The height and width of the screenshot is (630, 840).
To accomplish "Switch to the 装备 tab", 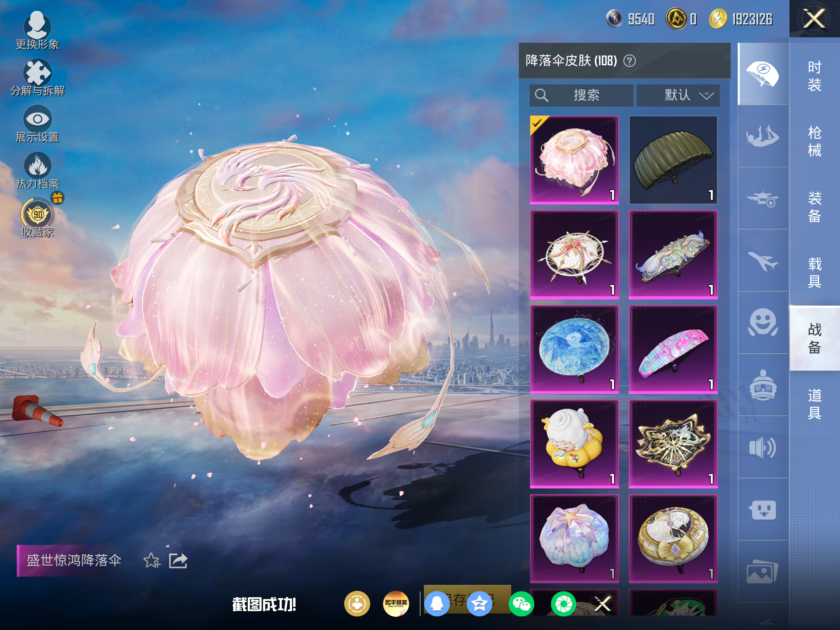I will point(814,207).
